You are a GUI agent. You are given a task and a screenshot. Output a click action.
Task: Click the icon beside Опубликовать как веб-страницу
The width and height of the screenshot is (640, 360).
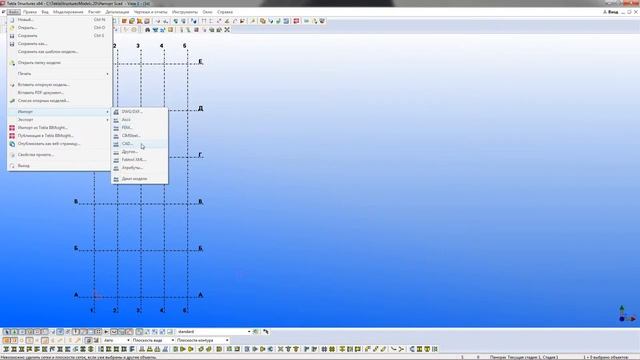coord(12,144)
